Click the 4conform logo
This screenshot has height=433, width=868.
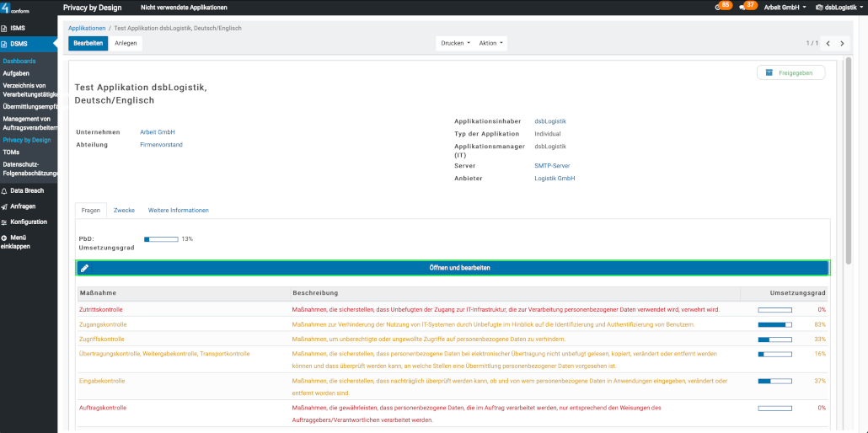[18, 9]
